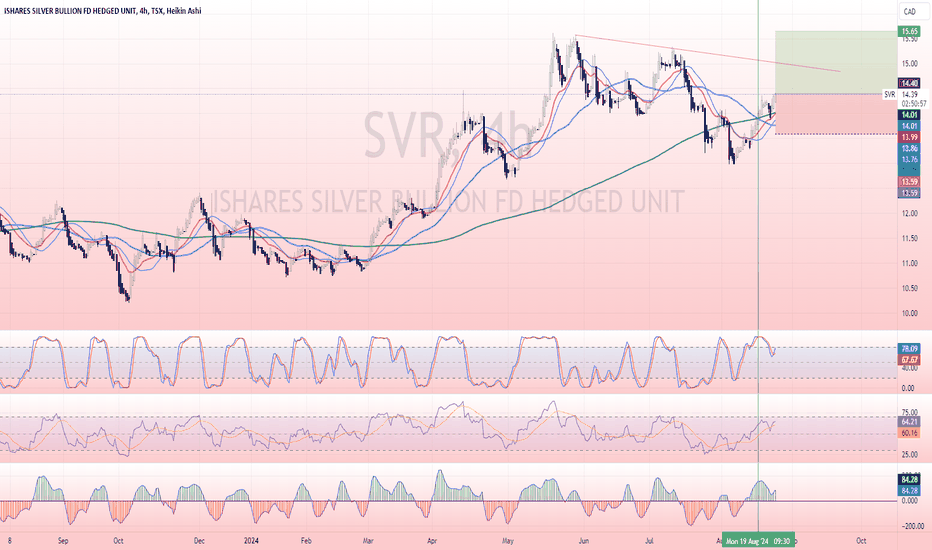Click the May label on time axis
Viewport: 932px width, 550px height.
coord(508,541)
